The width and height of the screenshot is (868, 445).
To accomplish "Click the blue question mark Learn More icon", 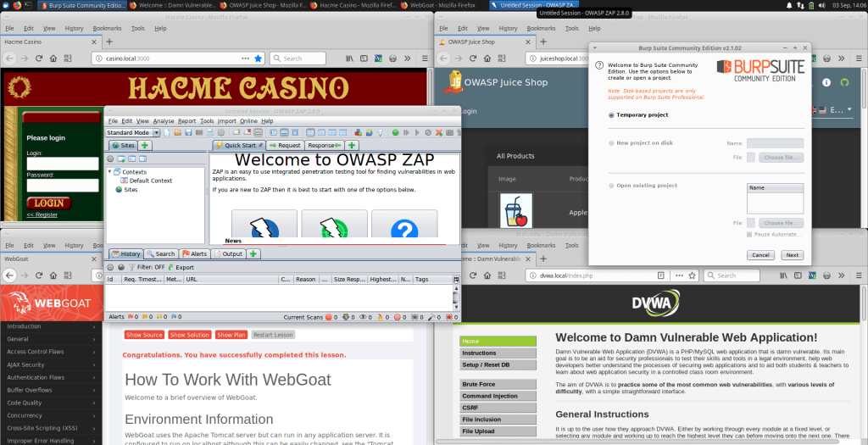I will [404, 229].
